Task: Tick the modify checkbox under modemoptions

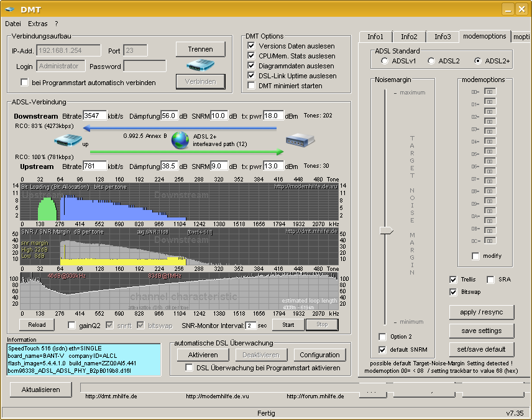Action: [x=475, y=256]
